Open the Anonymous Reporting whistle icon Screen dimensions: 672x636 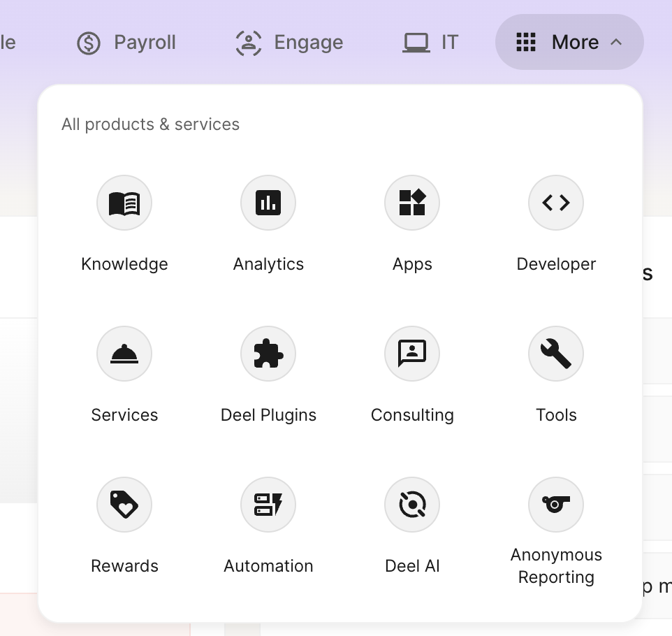click(x=556, y=505)
